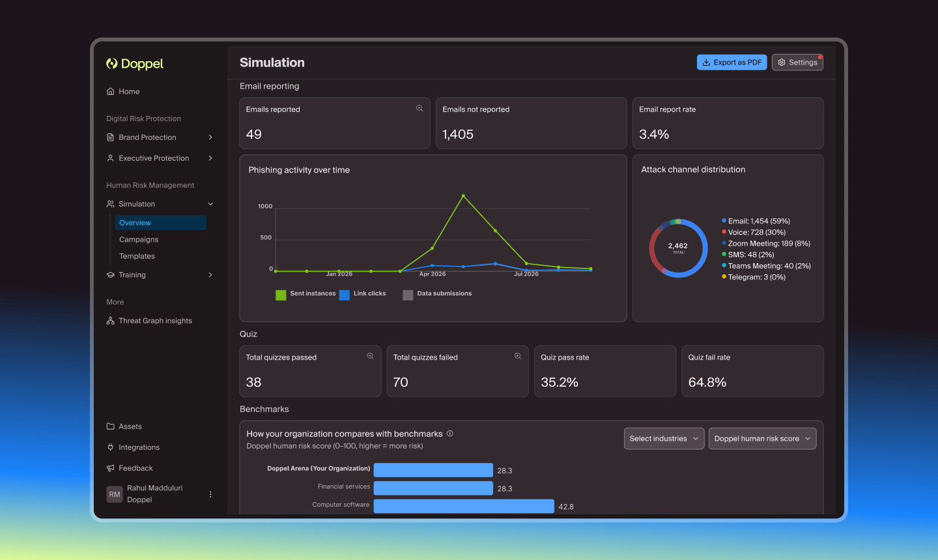Viewport: 938px width, 560px height.
Task: Click the Voice legend entry in channel distribution
Action: 754,232
